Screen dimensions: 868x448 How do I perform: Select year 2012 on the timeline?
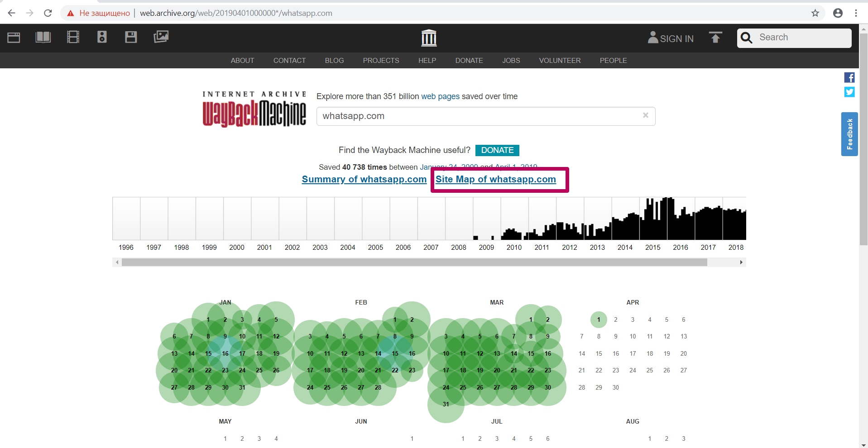570,247
